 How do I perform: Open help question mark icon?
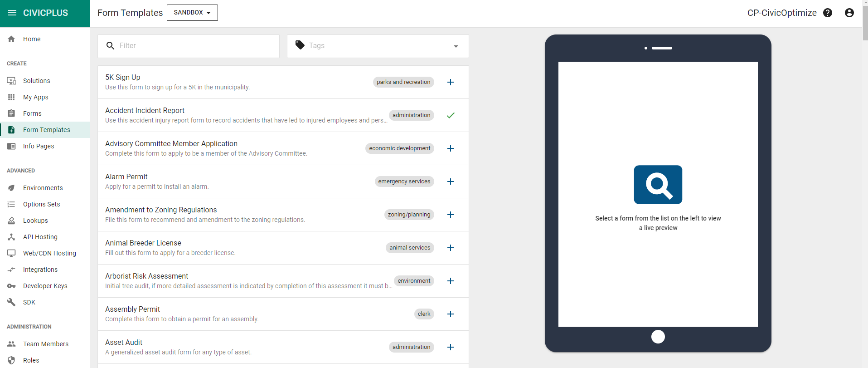coord(828,13)
